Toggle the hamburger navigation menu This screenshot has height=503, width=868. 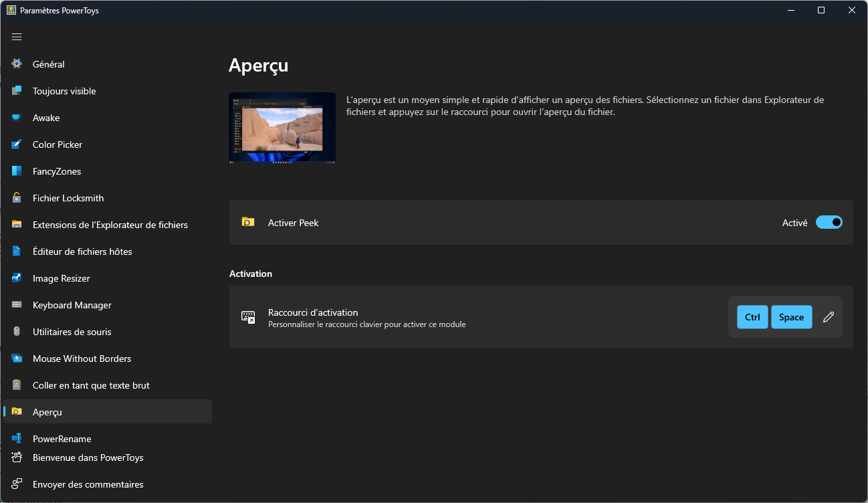(17, 37)
